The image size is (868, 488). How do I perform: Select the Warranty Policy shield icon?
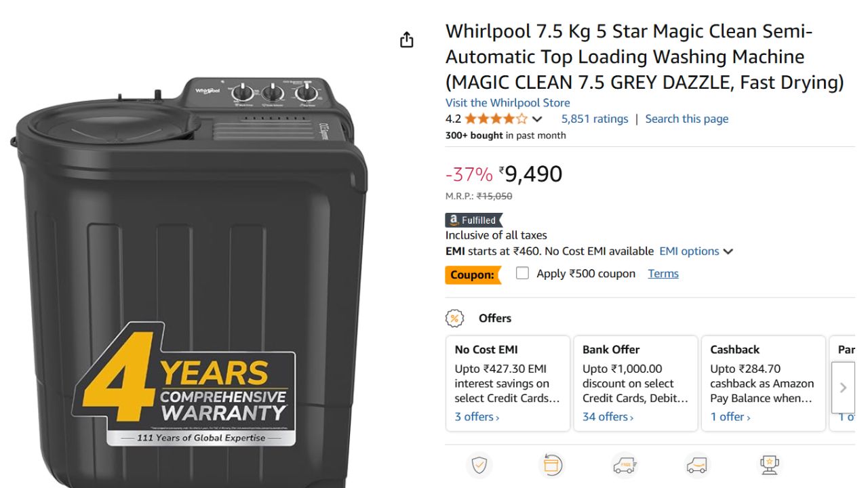(x=479, y=466)
